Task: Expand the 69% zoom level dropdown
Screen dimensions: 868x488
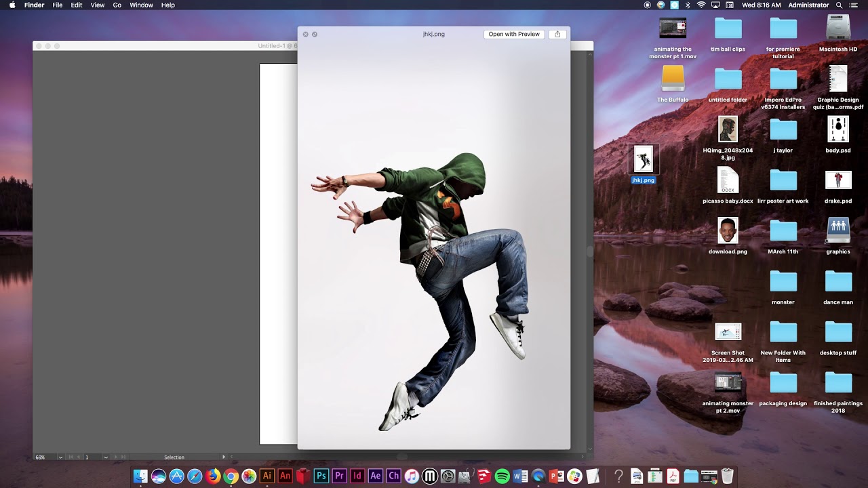Action: (60, 457)
